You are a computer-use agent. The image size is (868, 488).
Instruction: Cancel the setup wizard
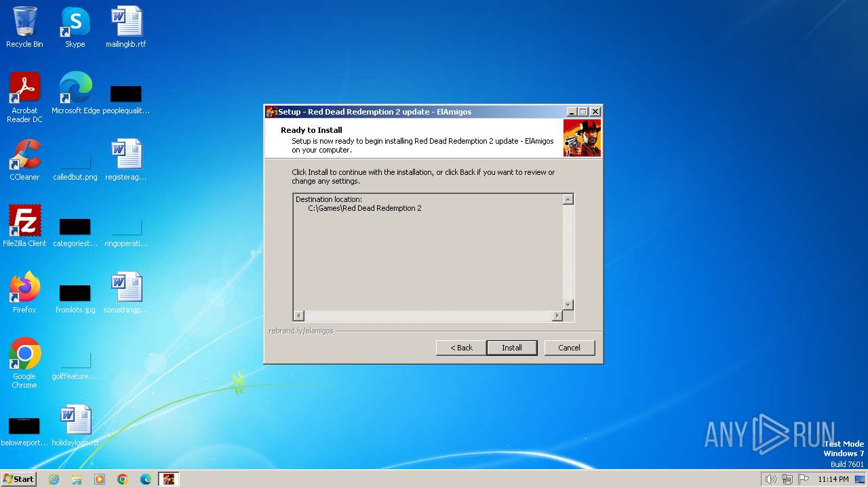coord(569,348)
